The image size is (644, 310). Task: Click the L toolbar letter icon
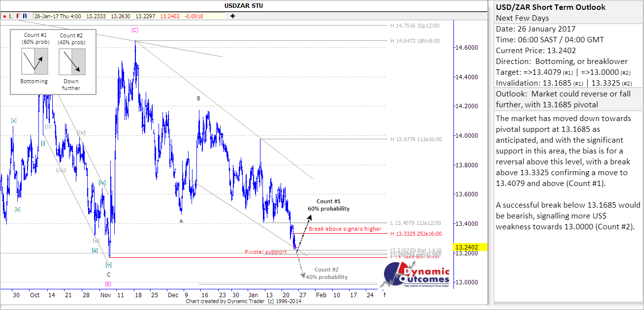point(11,16)
